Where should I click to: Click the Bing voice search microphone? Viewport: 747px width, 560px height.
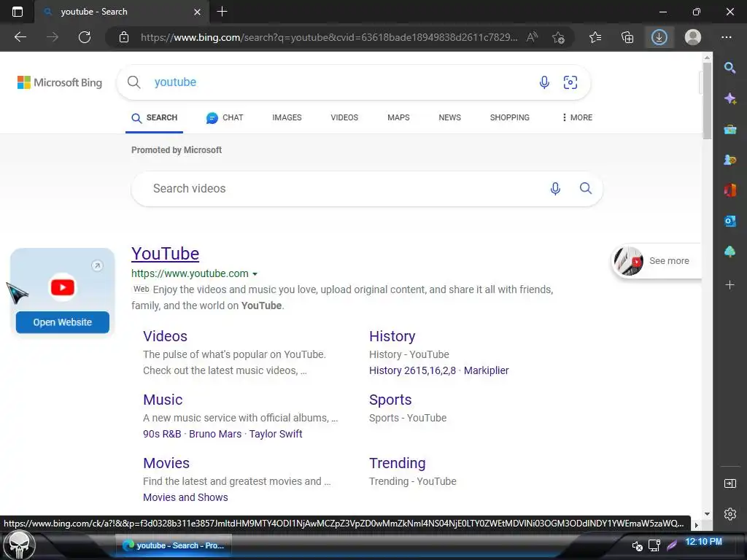coord(544,82)
